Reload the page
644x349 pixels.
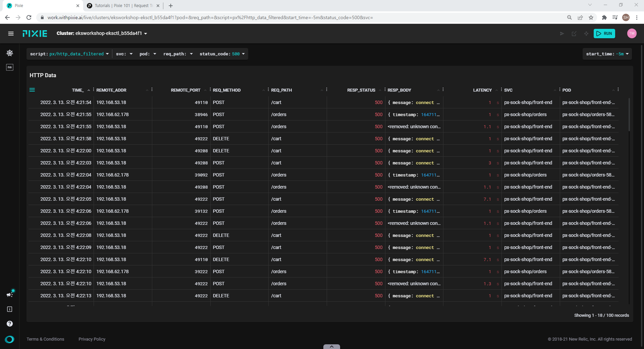29,17
